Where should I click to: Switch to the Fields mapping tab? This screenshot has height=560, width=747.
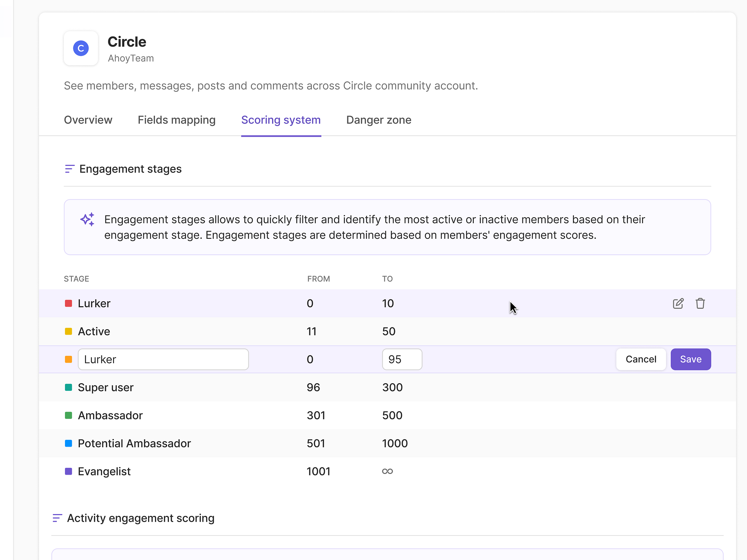177,120
